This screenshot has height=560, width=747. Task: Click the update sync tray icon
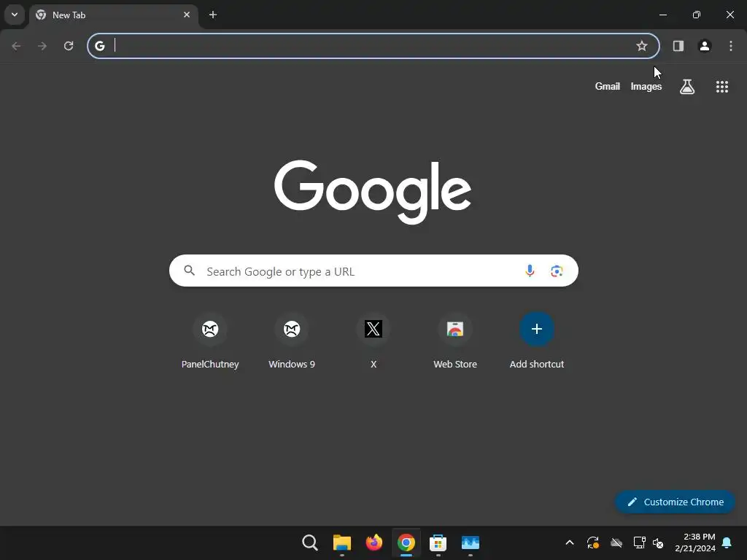pos(592,542)
